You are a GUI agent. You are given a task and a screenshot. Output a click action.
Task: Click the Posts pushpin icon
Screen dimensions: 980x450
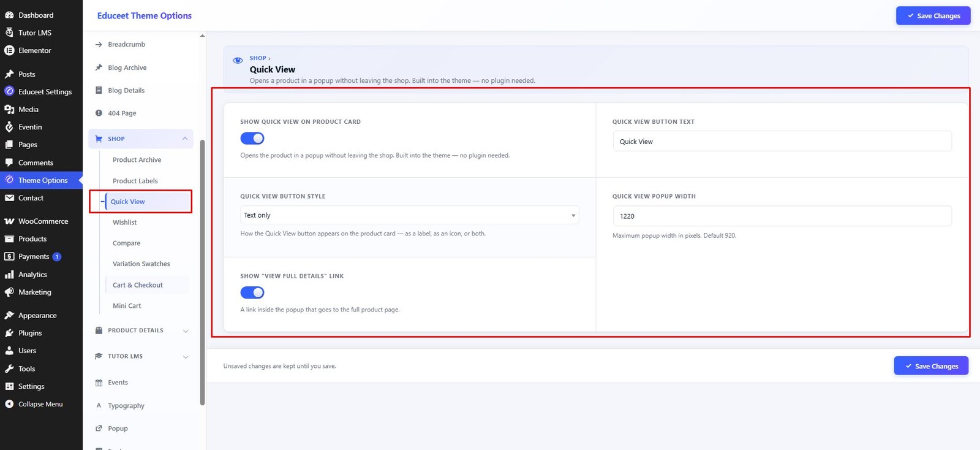pyautogui.click(x=9, y=74)
